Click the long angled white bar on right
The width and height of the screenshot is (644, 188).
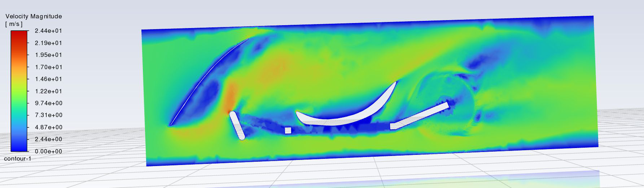pos(420,115)
